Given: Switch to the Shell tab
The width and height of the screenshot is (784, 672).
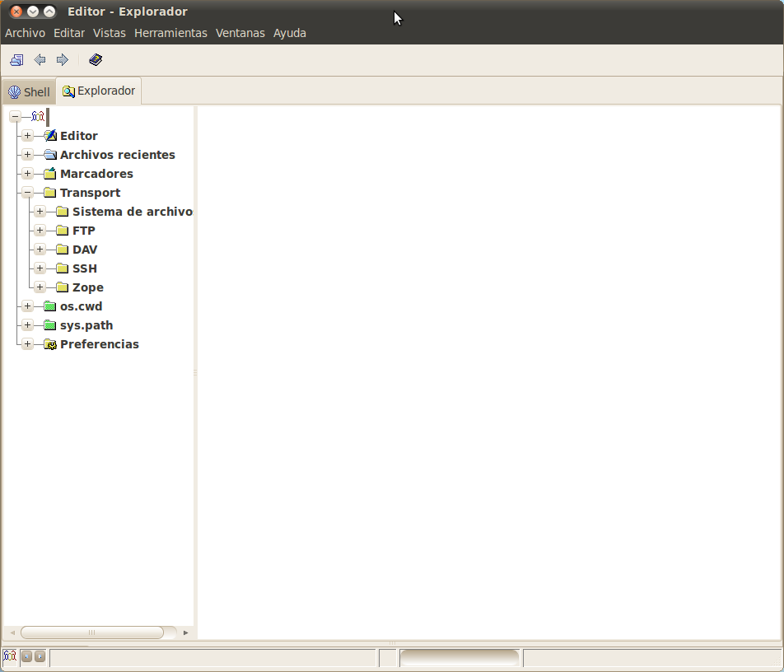Looking at the screenshot, I should pos(29,91).
